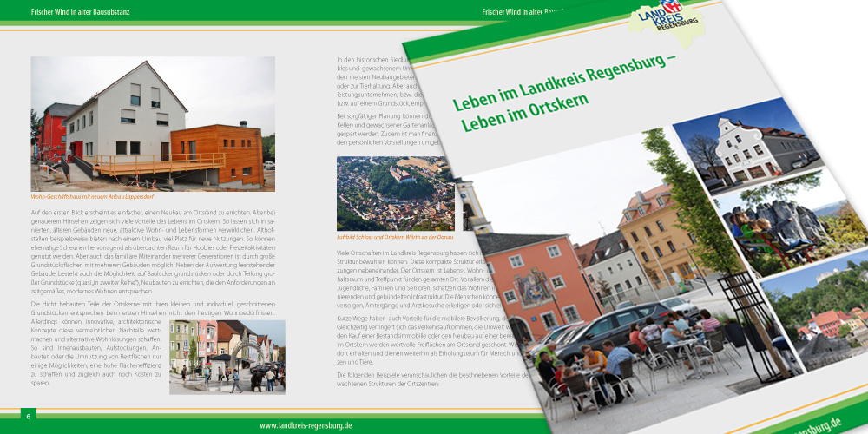Open the aerial photo of Wörth an der Donau
868x434 pixels.
(395, 193)
